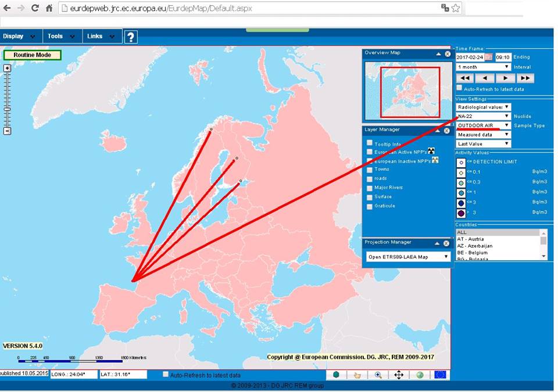
Task: Enable Graticule layer checkbox
Action: tap(370, 206)
